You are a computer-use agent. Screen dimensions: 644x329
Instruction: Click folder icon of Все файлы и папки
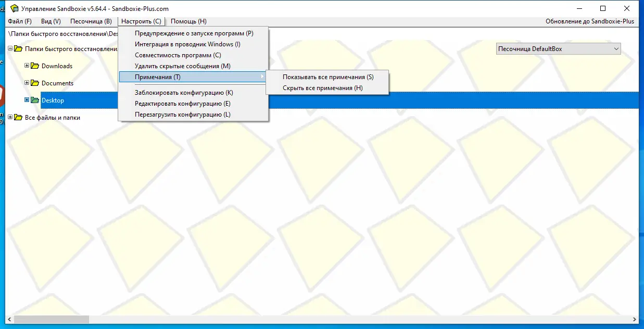point(18,118)
